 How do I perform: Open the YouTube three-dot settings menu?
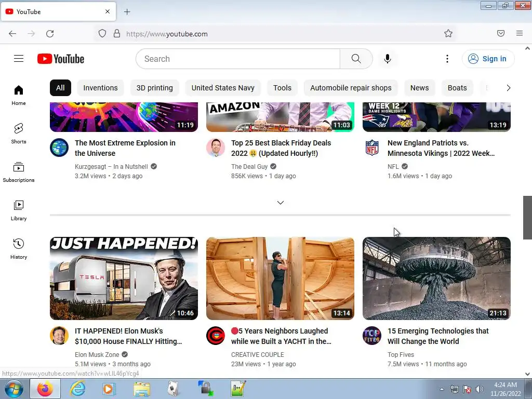(x=447, y=59)
